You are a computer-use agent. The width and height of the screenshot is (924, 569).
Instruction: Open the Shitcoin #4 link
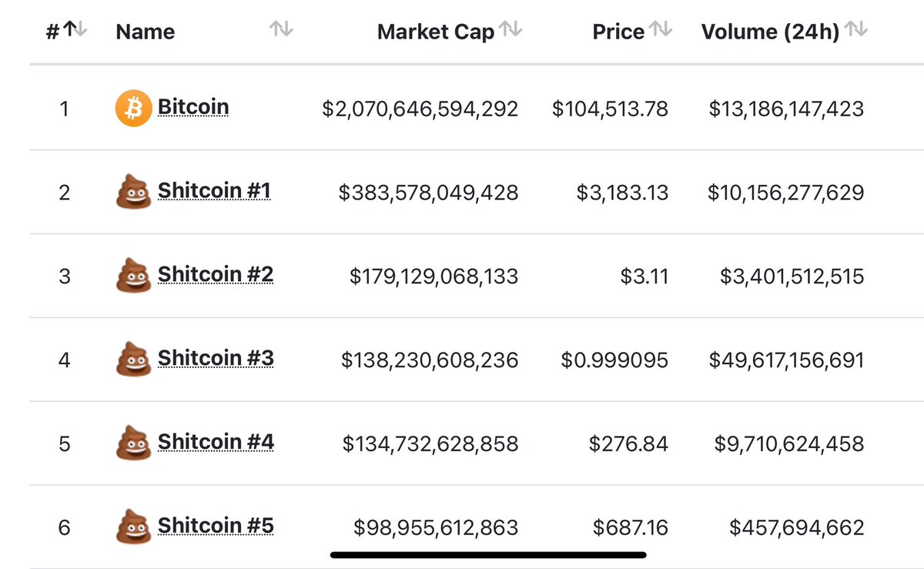pos(216,442)
